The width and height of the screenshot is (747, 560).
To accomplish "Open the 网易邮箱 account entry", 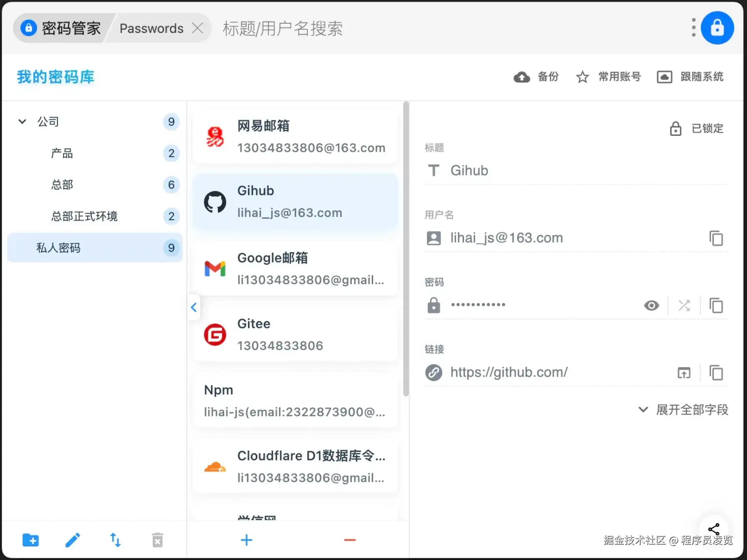I will (x=295, y=136).
